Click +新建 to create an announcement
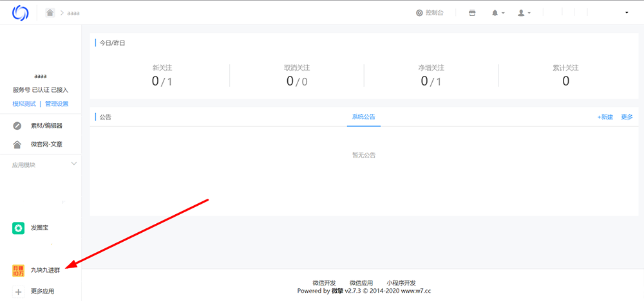 point(605,117)
